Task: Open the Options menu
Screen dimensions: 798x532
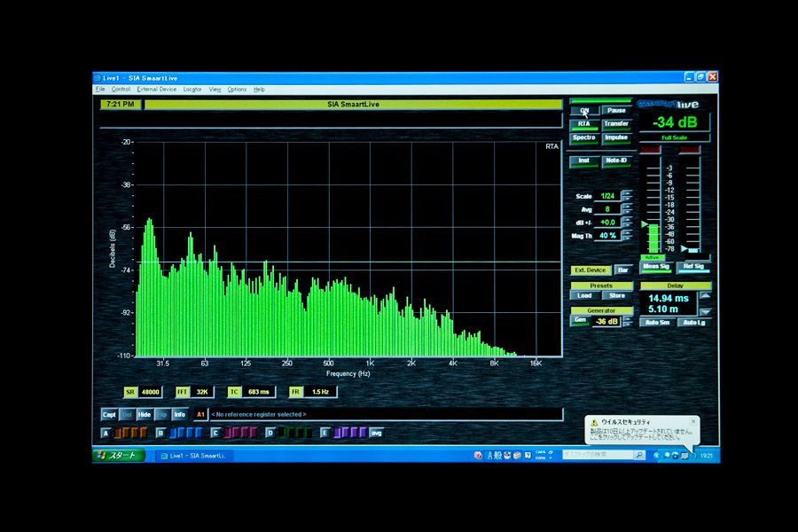Action: pyautogui.click(x=237, y=89)
